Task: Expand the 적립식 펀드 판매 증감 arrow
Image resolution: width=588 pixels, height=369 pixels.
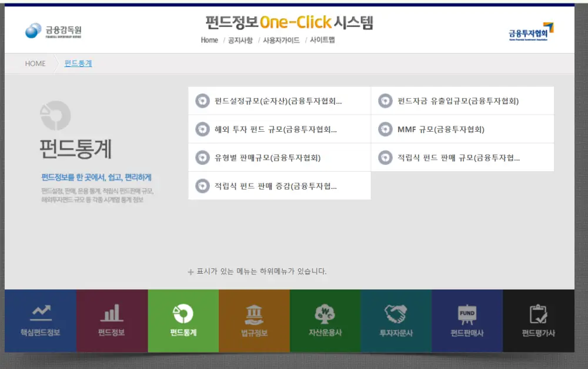Action: [x=202, y=185]
